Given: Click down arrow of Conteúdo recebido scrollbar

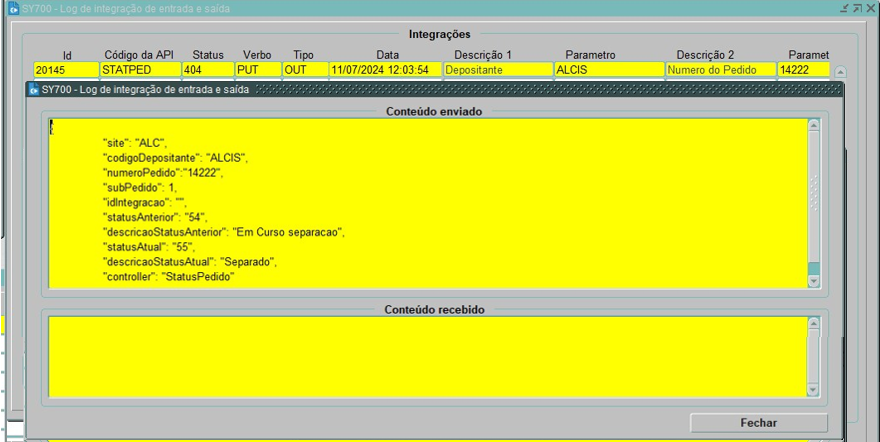Looking at the screenshot, I should [813, 390].
